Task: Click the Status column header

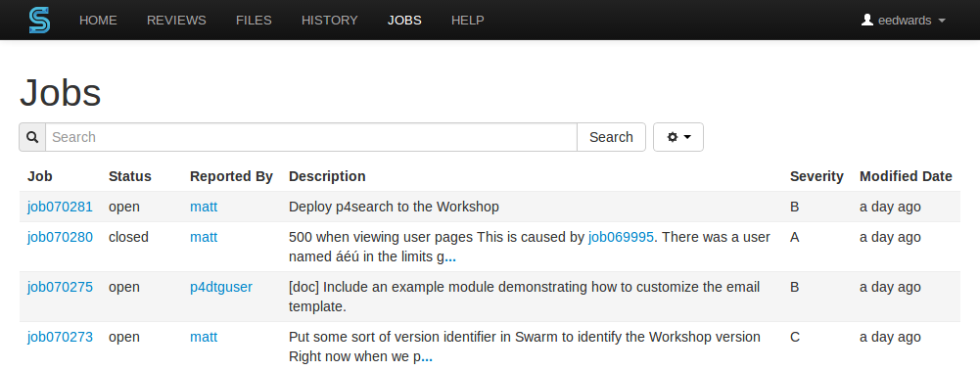Action: coord(130,177)
